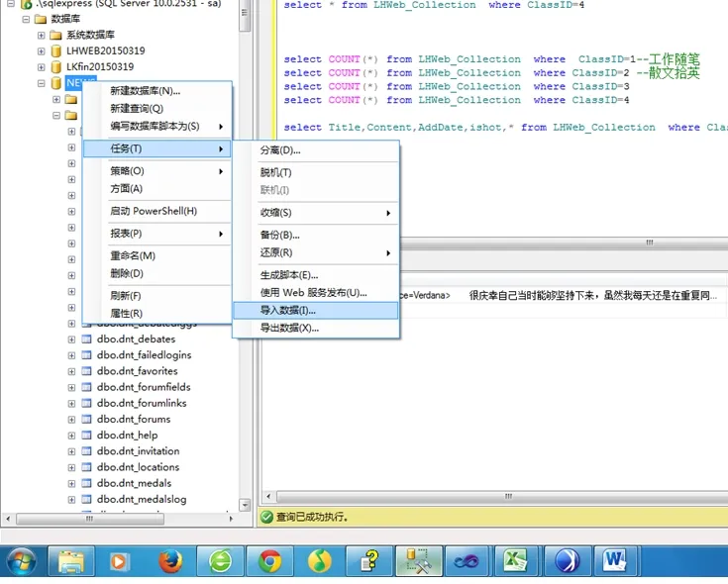
Task: Open green 360 browser taskbar icon
Action: tap(220, 562)
